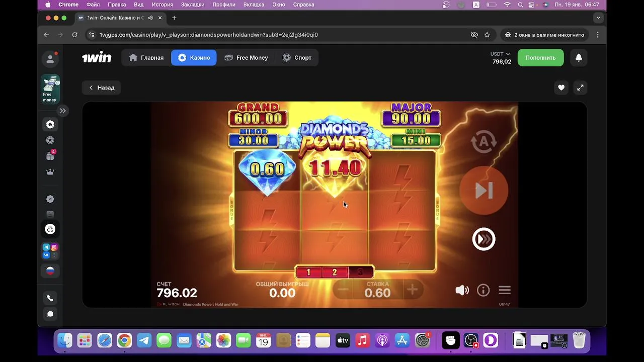This screenshot has width=644, height=362.
Task: Click the Instagram icon in sidebar socials
Action: pyautogui.click(x=54, y=247)
